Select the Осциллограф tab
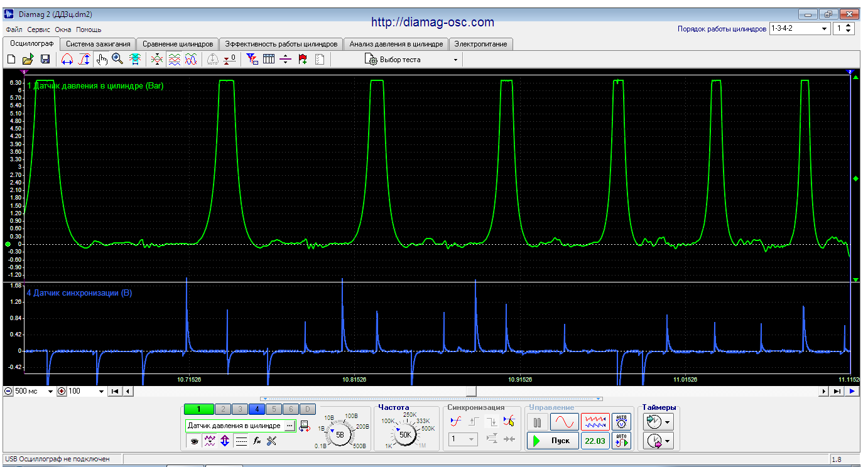Screen dimensions: 868x467 [32, 43]
